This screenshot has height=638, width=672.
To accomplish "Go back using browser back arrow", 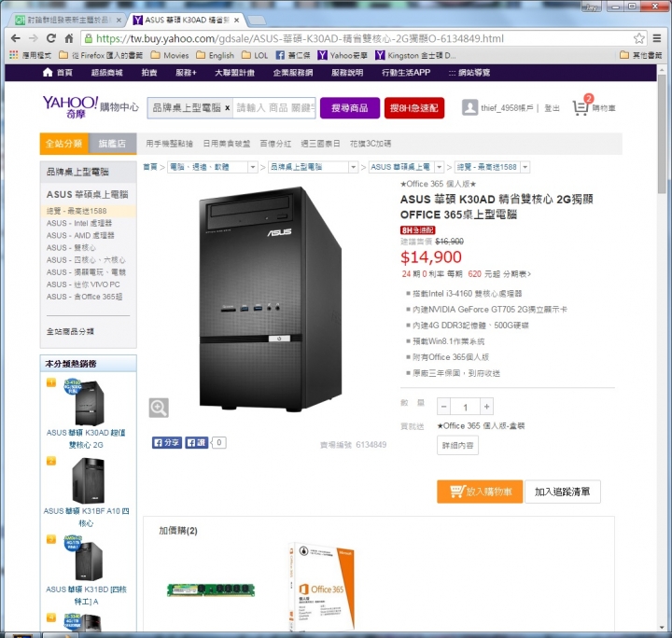I will click(x=16, y=38).
